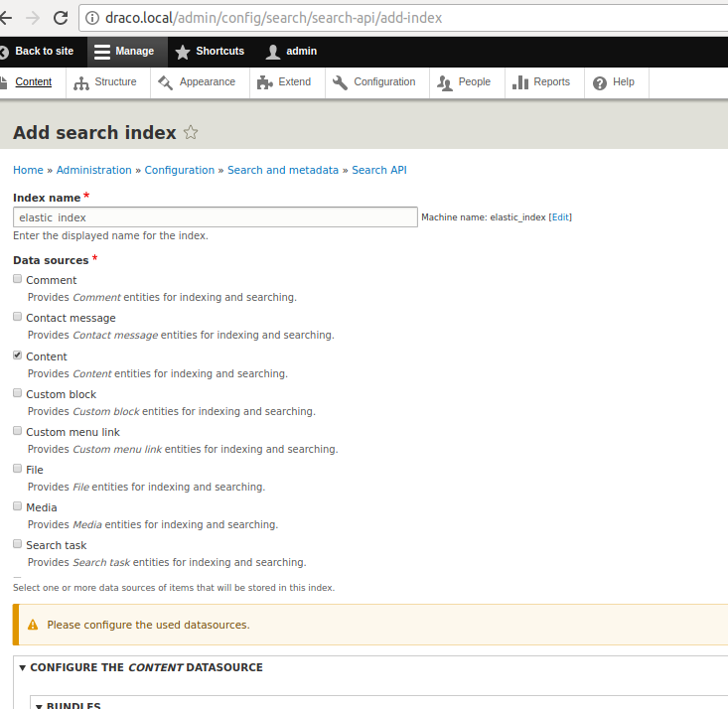Enable the Contact message data source

[x=18, y=316]
